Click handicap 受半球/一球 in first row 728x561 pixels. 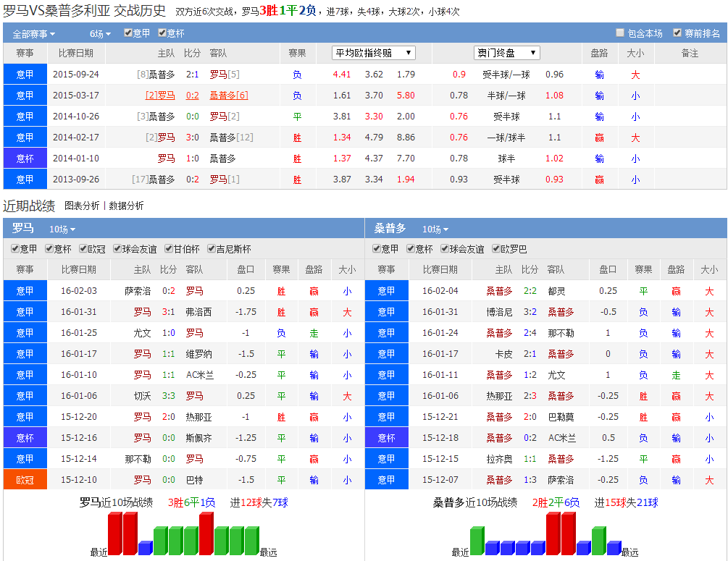coord(506,75)
